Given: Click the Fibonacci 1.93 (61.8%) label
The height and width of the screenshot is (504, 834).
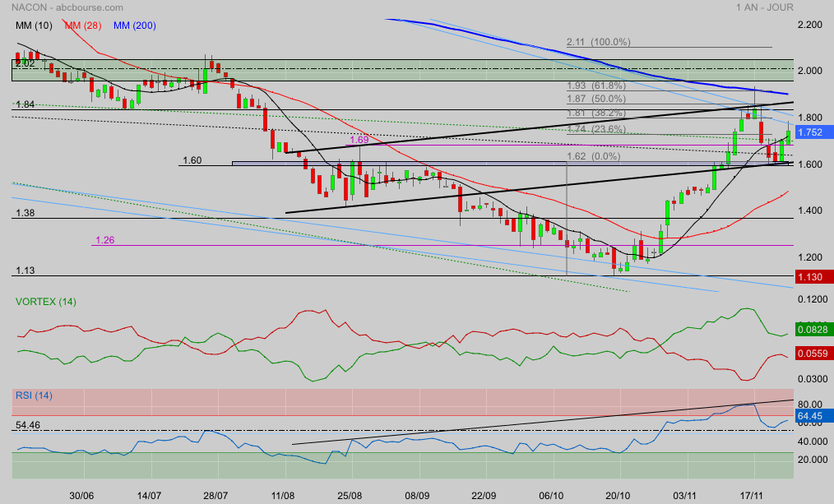Looking at the screenshot, I should click(596, 86).
